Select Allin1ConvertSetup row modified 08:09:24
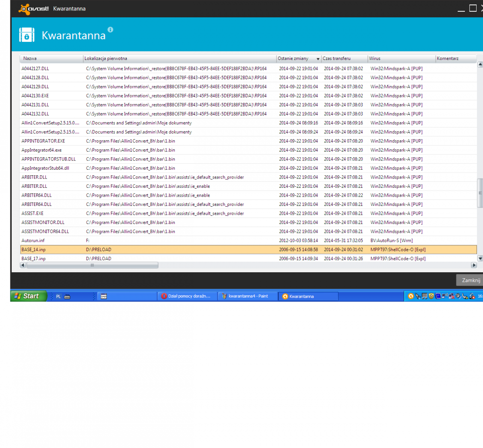This screenshot has width=483, height=448. [248, 132]
